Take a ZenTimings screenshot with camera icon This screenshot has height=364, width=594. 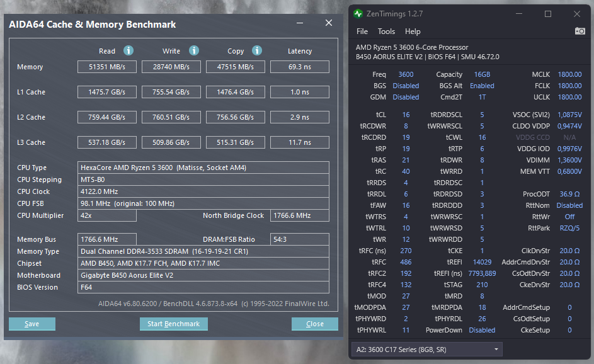580,31
